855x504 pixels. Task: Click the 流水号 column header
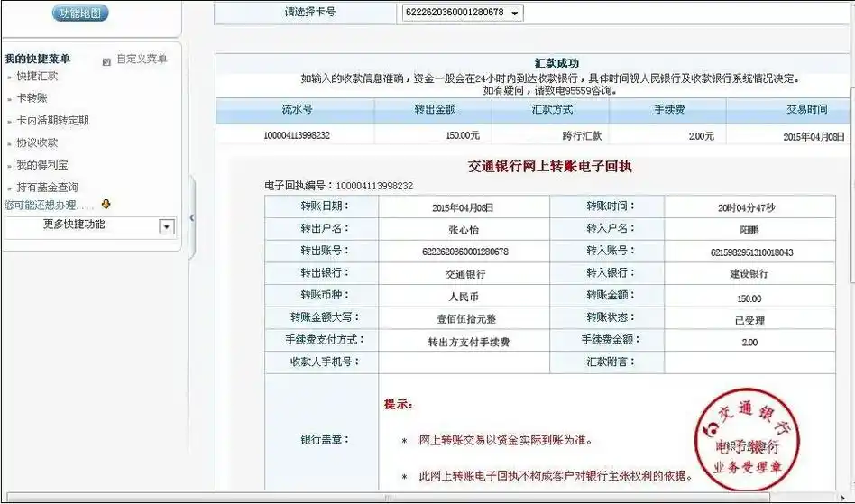(x=297, y=109)
